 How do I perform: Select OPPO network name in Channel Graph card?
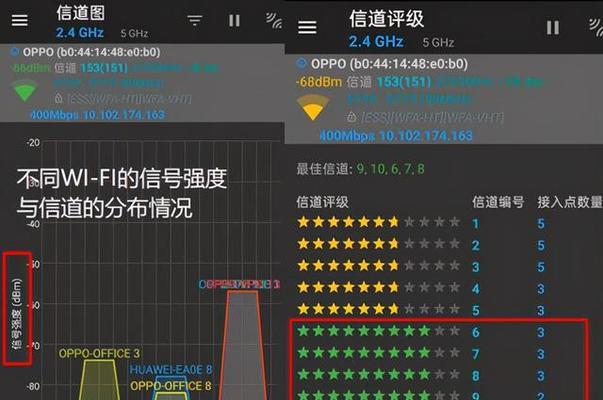tap(91, 52)
